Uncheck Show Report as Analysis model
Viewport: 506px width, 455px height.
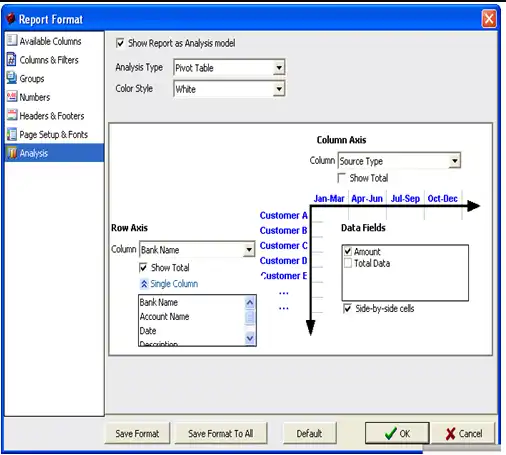[120, 43]
